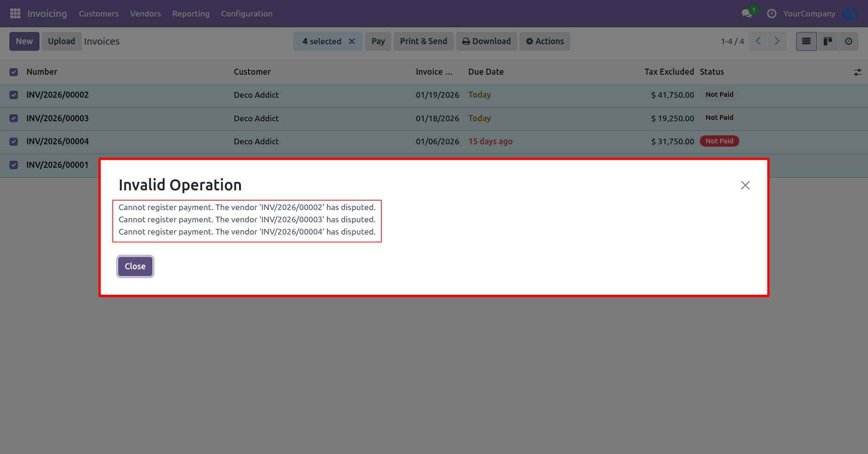Click invoice date 01/18/2026
Image resolution: width=868 pixels, height=454 pixels.
click(437, 118)
